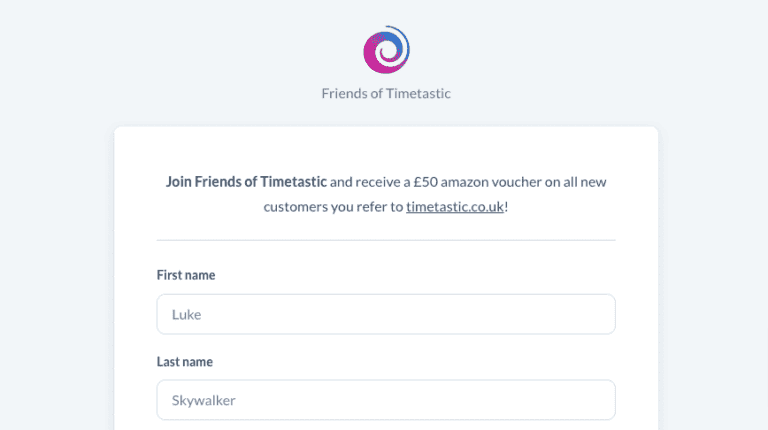The height and width of the screenshot is (430, 768).
Task: Click the pink crescent of the logo
Action: 373,60
